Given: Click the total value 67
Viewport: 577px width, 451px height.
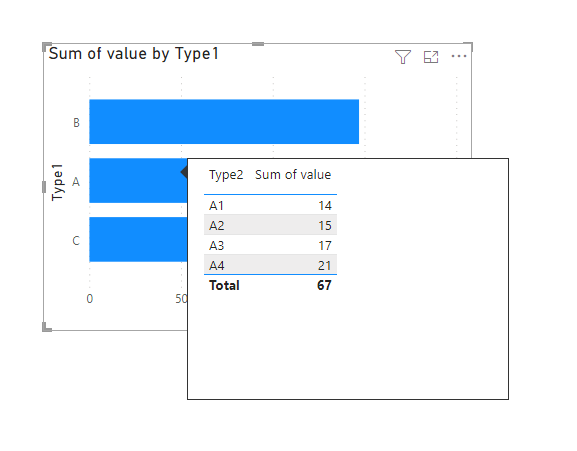Looking at the screenshot, I should (324, 285).
